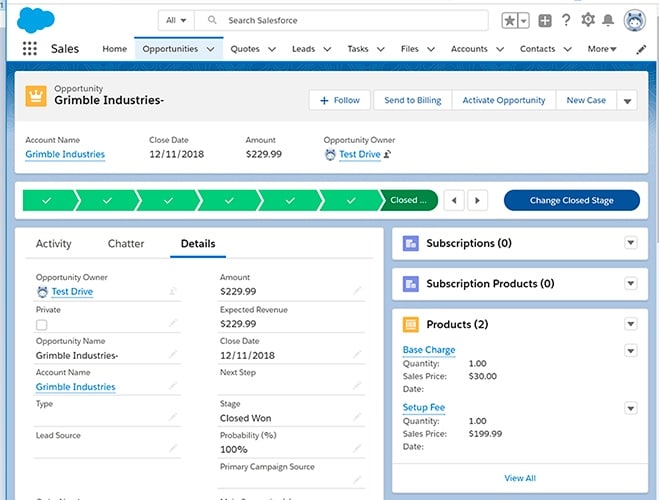
Task: Click the New Case button
Action: (x=586, y=100)
